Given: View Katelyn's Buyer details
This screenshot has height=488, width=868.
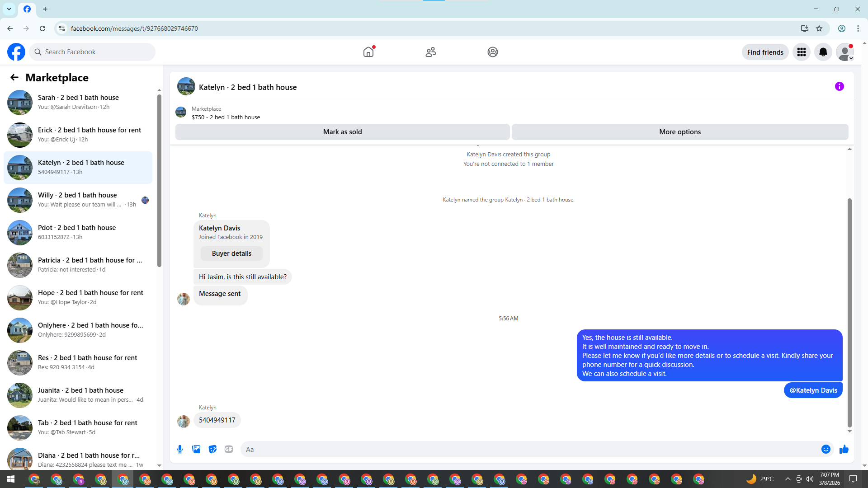Looking at the screenshot, I should [231, 253].
